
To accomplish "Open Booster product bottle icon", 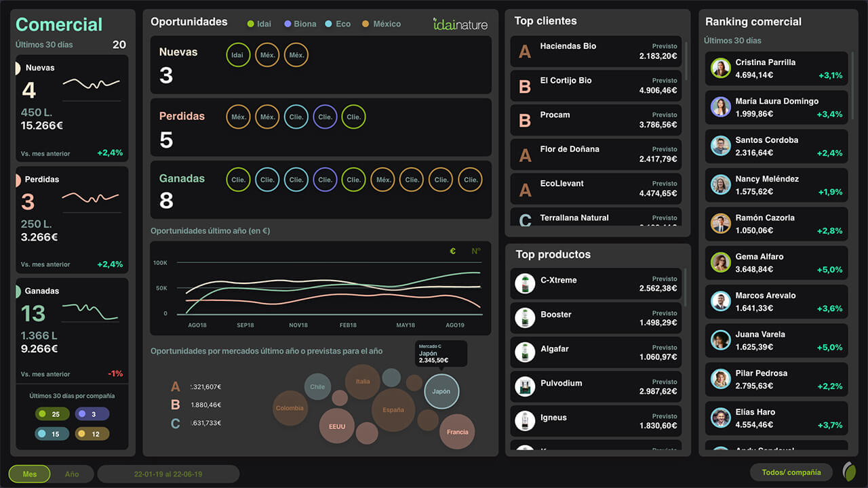I will (x=525, y=318).
